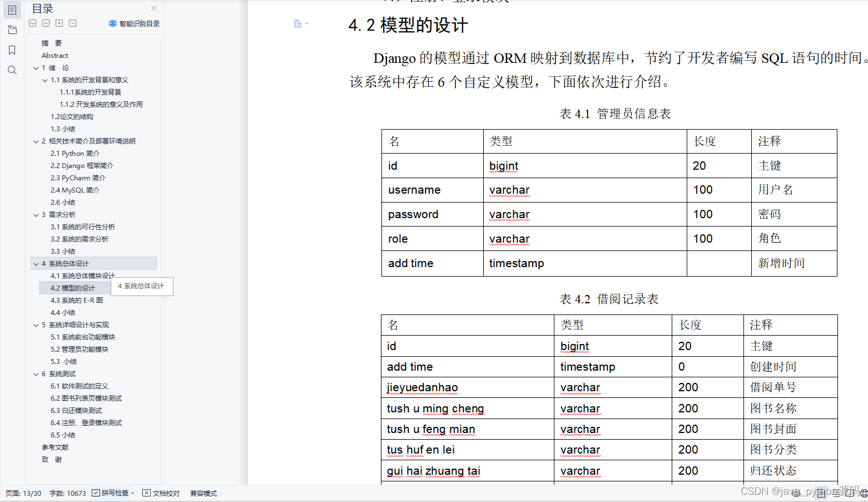Click the 4.2 模型的设计 heading in document
The image size is (868, 502).
(x=408, y=25)
